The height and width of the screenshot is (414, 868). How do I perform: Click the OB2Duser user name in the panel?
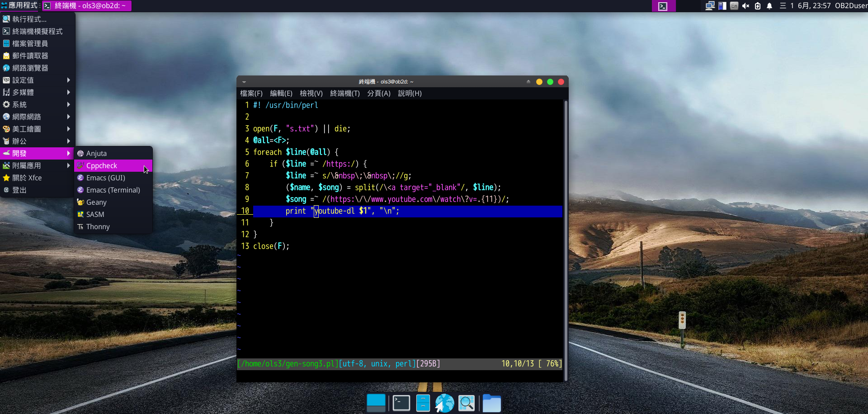point(851,6)
